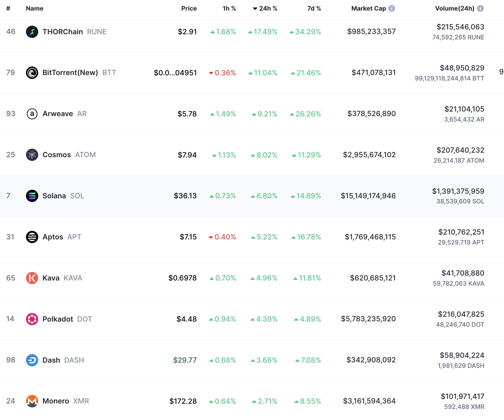Screen dimensions: 504x420
Task: Click Cosmos price $7.94
Action: pyautogui.click(x=187, y=155)
